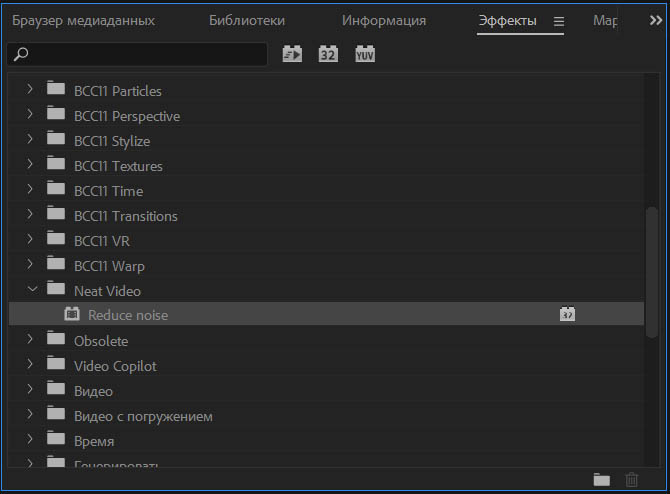This screenshot has height=494, width=670.
Task: Expand the Obsolete folder
Action: [x=29, y=339]
